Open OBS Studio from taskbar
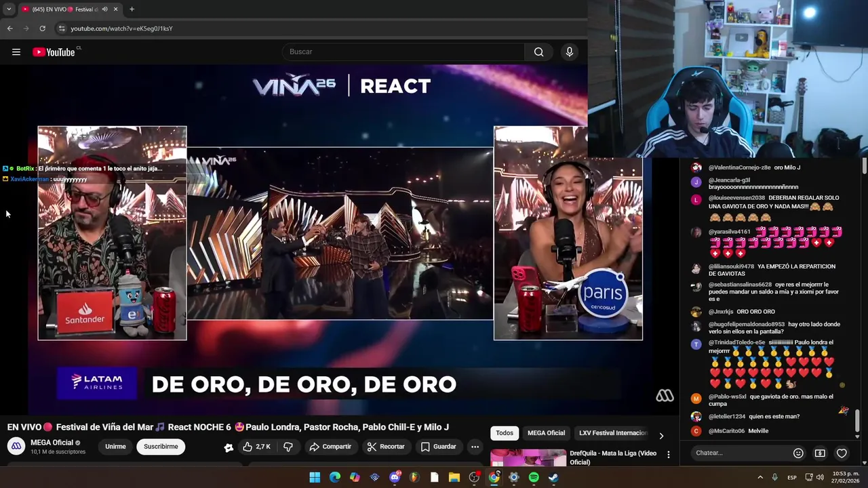This screenshot has height=488, width=868. (474, 477)
